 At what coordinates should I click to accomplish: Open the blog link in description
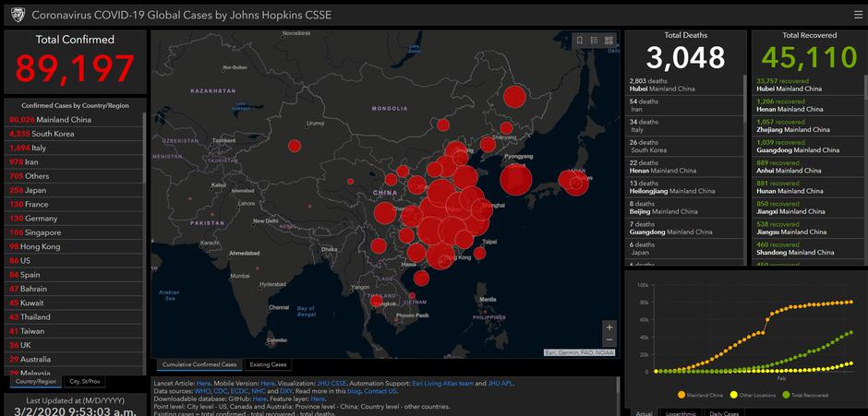point(354,391)
